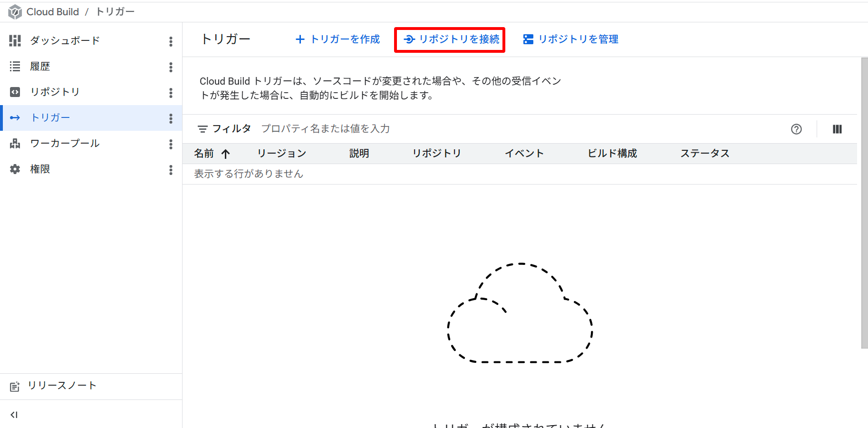The width and height of the screenshot is (868, 428).
Task: Sort by リージョン column header
Action: (x=282, y=154)
